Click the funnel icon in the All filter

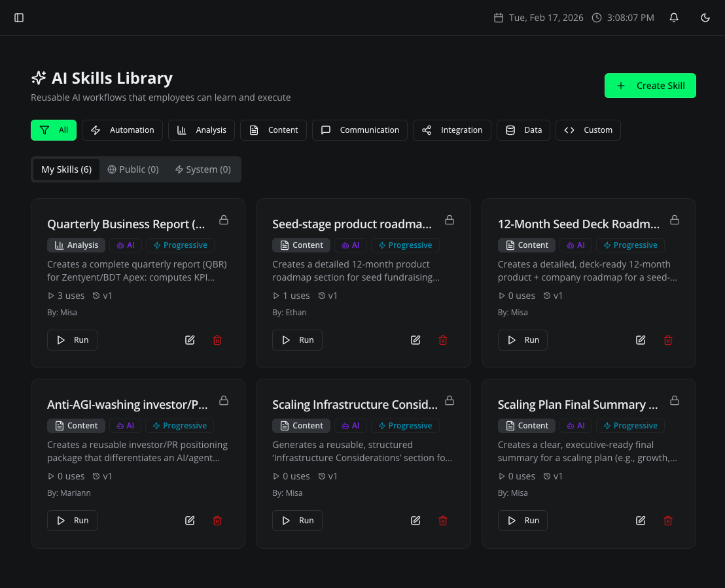click(x=44, y=130)
